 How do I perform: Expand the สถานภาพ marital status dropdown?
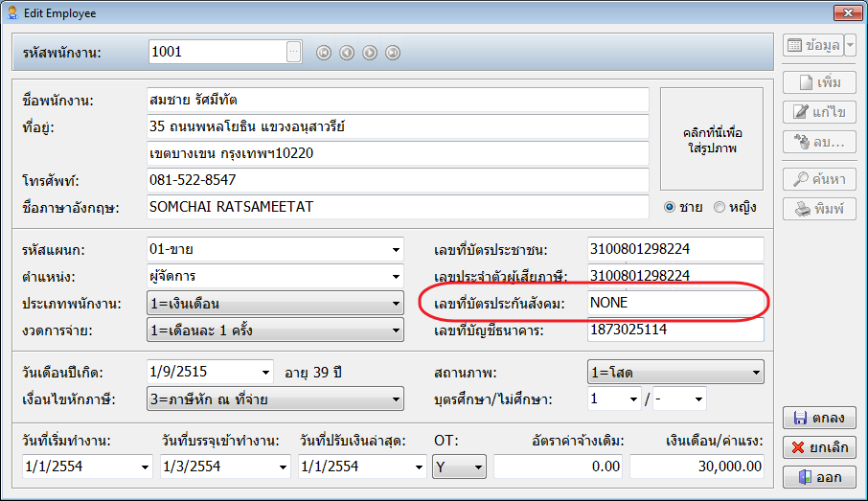click(x=756, y=372)
